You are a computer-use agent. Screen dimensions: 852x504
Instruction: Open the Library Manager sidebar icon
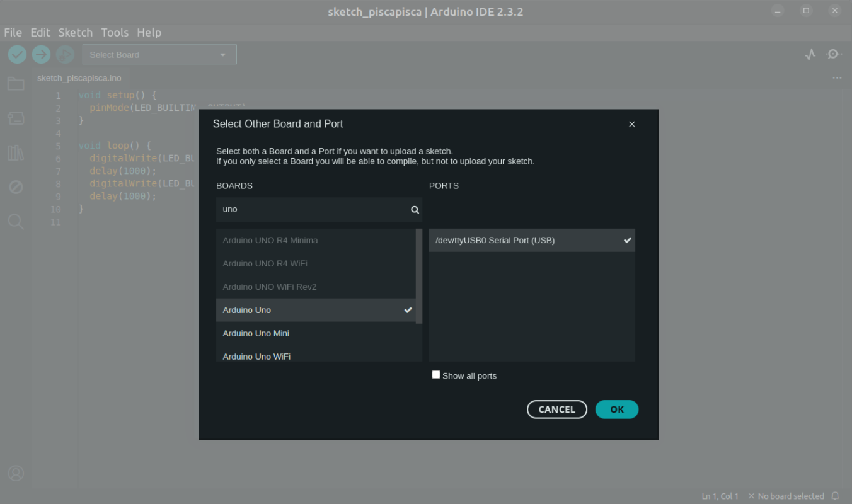click(x=16, y=152)
